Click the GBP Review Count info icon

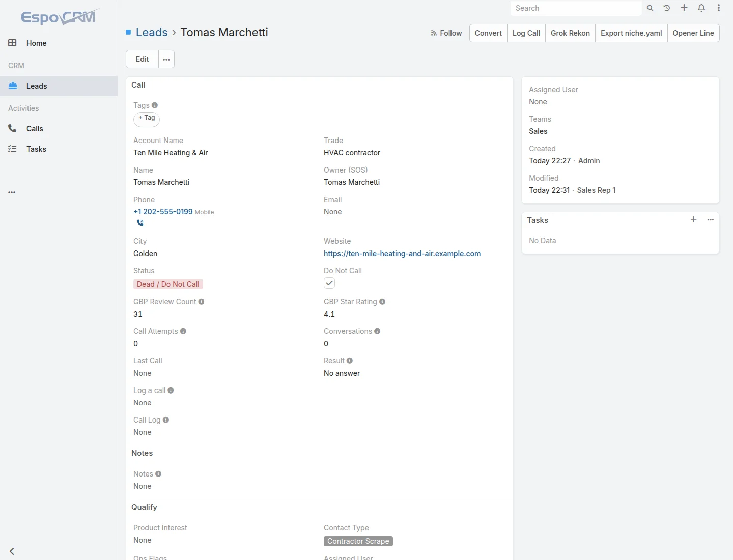click(x=202, y=302)
